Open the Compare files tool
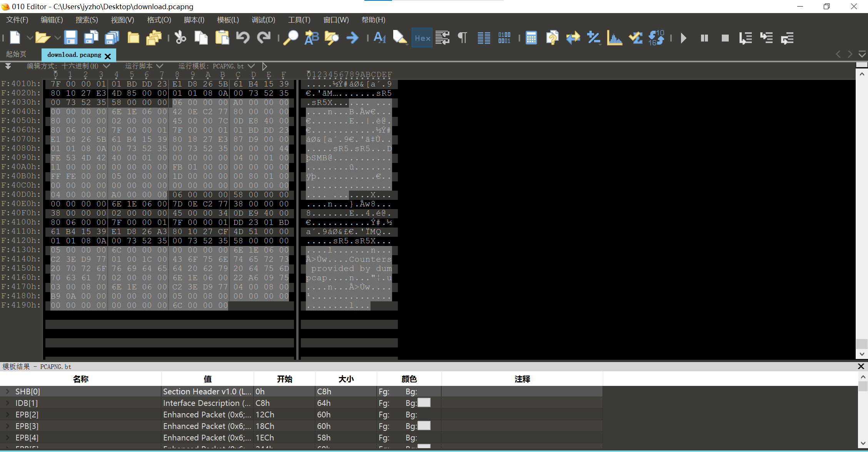868x452 pixels. pyautogui.click(x=553, y=38)
